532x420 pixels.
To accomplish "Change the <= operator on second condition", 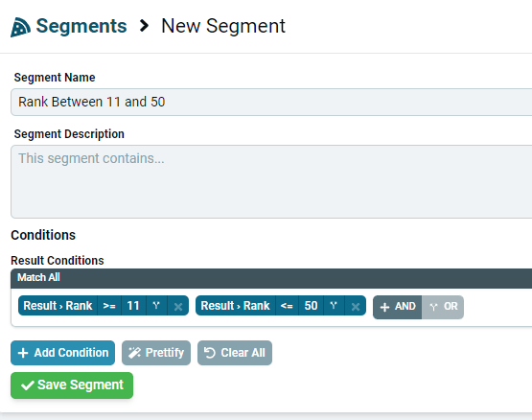I will click(x=287, y=306).
